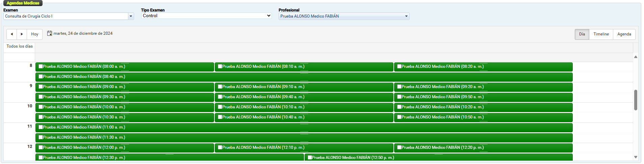Click the Hoy button
Screen dimensions: 644x164
coord(34,34)
